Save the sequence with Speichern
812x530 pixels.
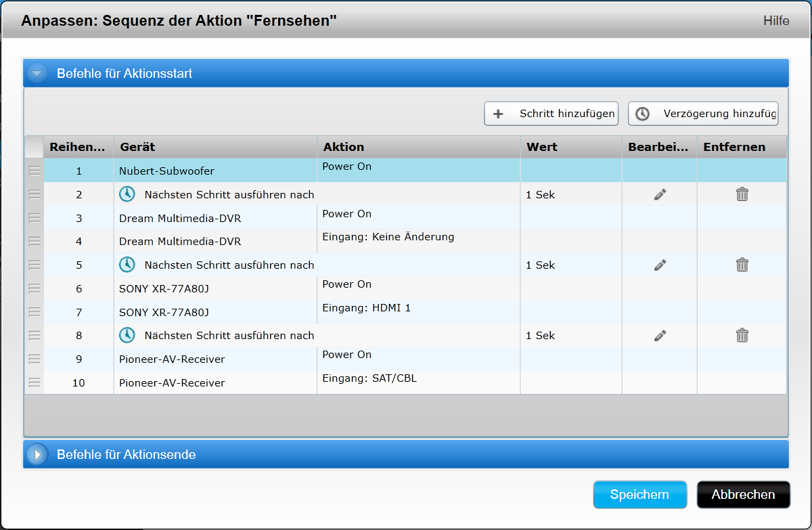[639, 495]
